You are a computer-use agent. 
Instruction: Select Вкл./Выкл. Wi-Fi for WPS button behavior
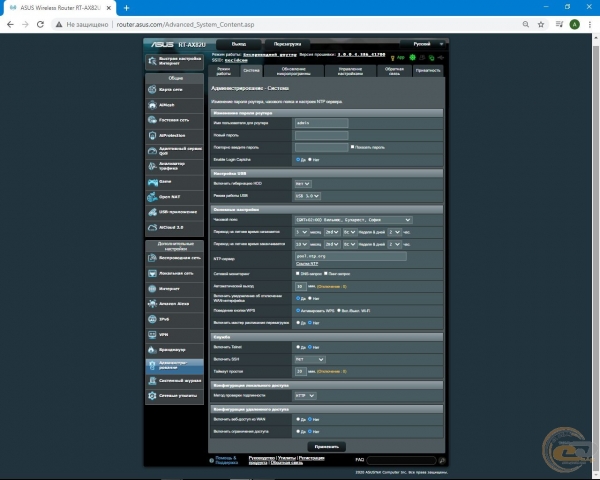pyautogui.click(x=339, y=310)
